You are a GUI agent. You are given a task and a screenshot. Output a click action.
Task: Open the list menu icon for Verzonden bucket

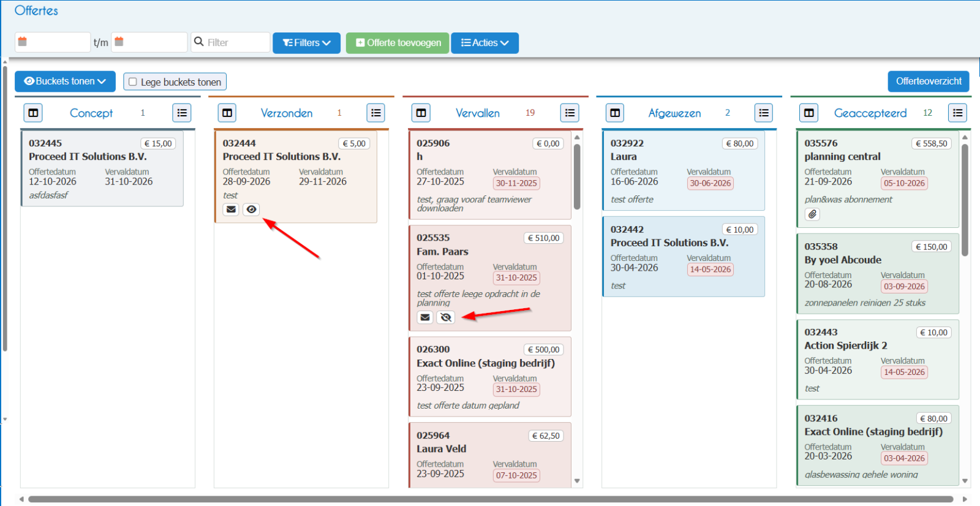(376, 113)
